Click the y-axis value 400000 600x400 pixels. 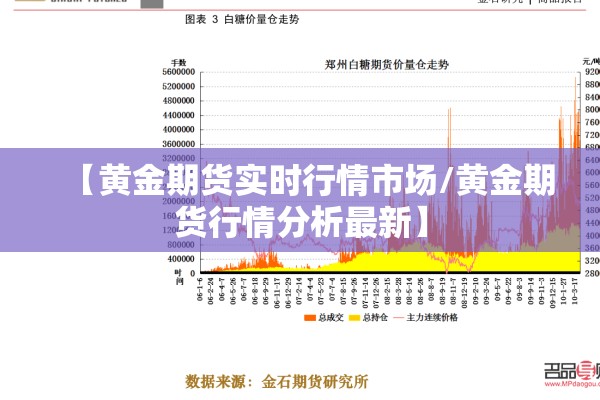coord(181,259)
